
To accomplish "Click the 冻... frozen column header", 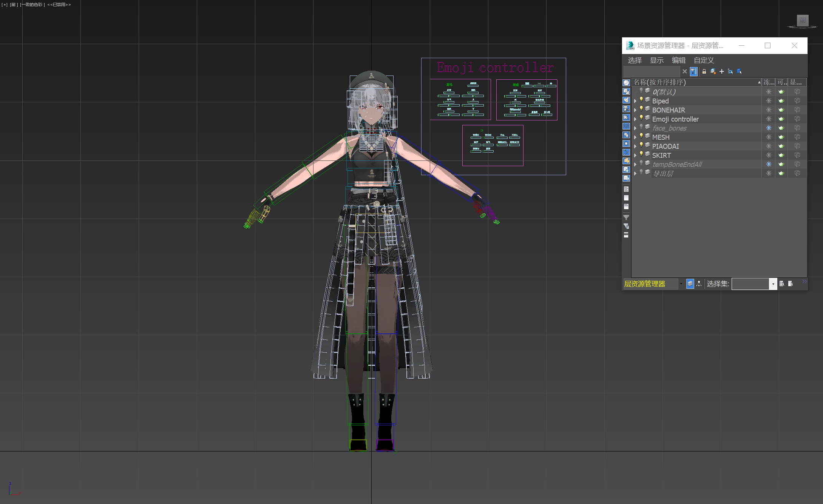I will pyautogui.click(x=769, y=82).
